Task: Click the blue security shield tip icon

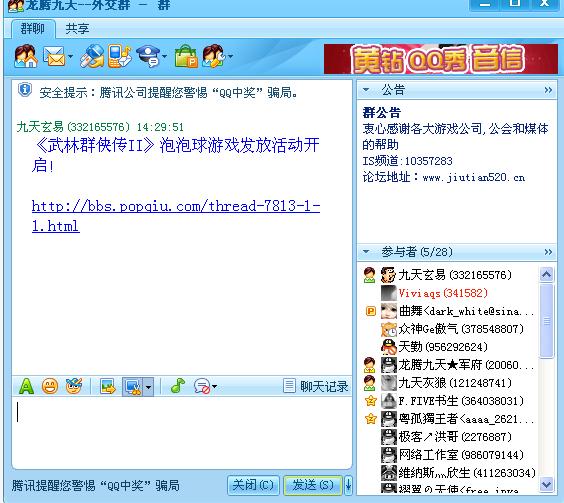Action: 25,90
